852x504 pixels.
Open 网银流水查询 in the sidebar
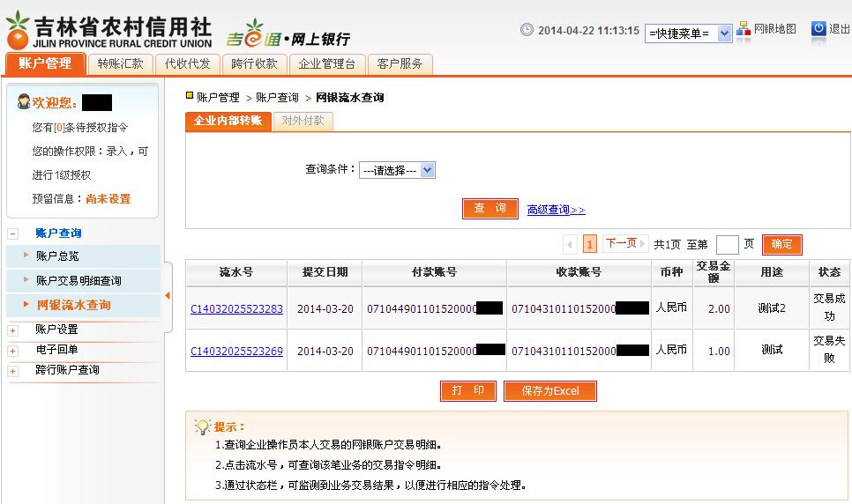74,305
